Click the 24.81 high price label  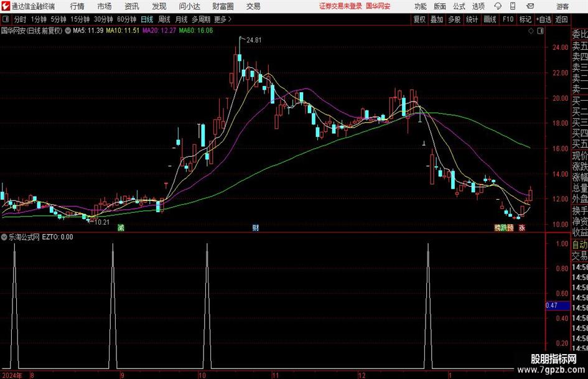tap(254, 40)
